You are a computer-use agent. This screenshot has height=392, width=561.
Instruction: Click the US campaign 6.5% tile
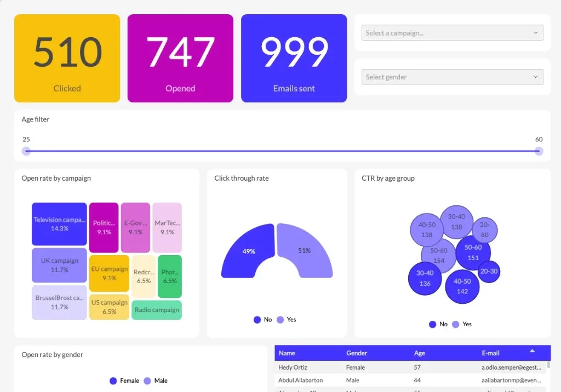click(x=109, y=307)
